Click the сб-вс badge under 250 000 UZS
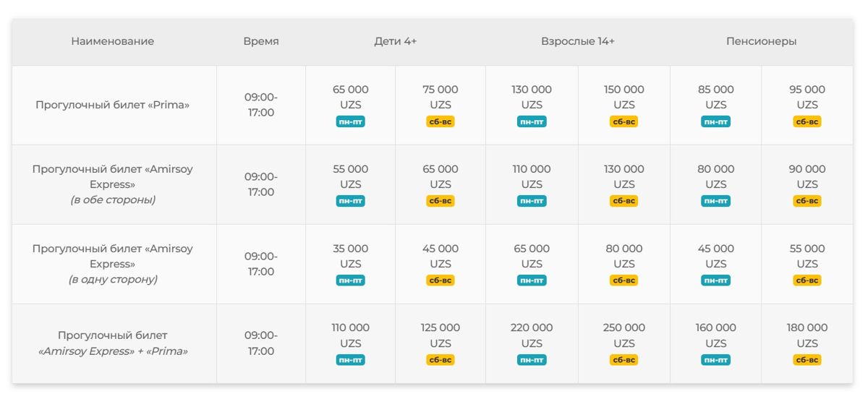868x399 pixels. (x=624, y=360)
